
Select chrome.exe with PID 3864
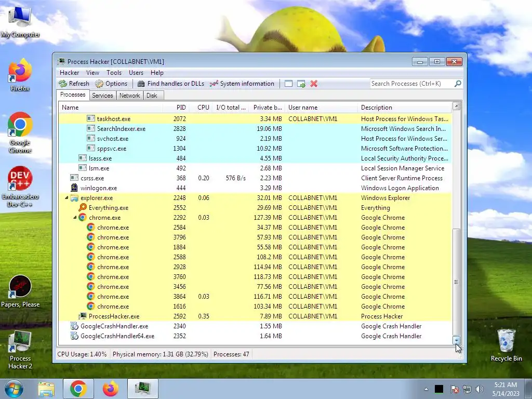(255, 297)
